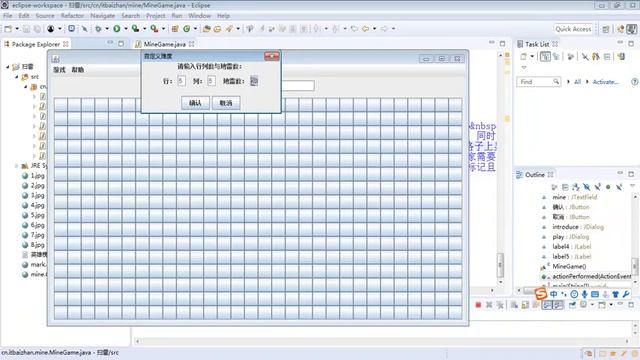Expand the JRE System Library node

pos(16,166)
